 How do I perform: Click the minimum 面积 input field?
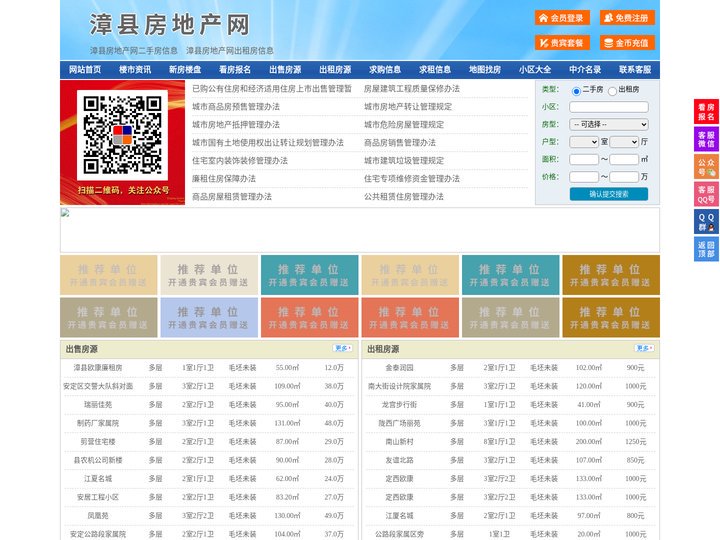coord(584,159)
